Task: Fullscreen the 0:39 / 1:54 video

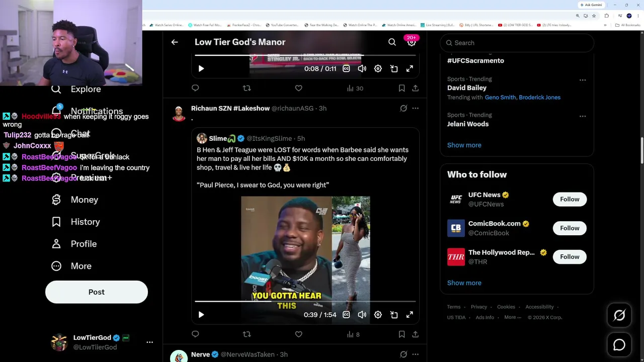Action: (410, 315)
